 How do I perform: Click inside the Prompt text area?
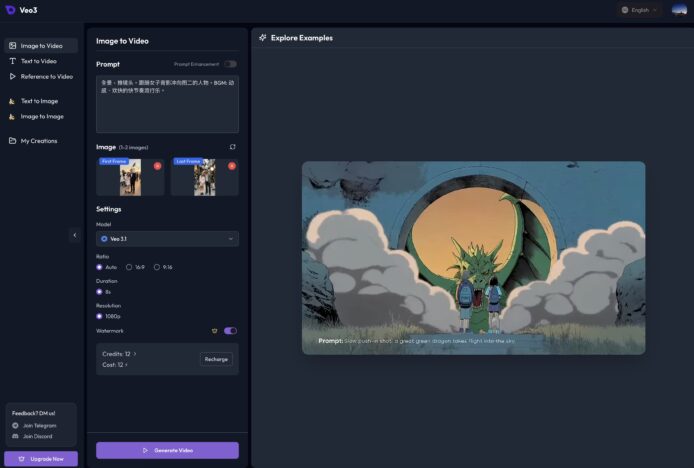167,110
